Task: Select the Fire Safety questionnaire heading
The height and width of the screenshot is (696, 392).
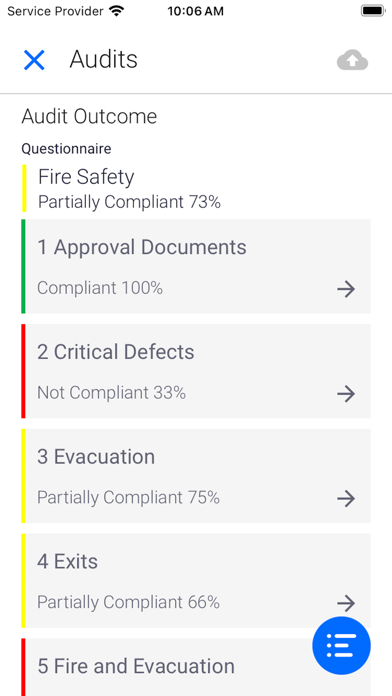Action: pos(86,177)
